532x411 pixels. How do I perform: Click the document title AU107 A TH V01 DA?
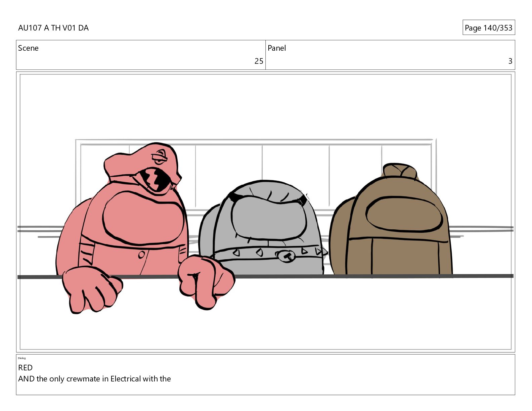click(53, 28)
